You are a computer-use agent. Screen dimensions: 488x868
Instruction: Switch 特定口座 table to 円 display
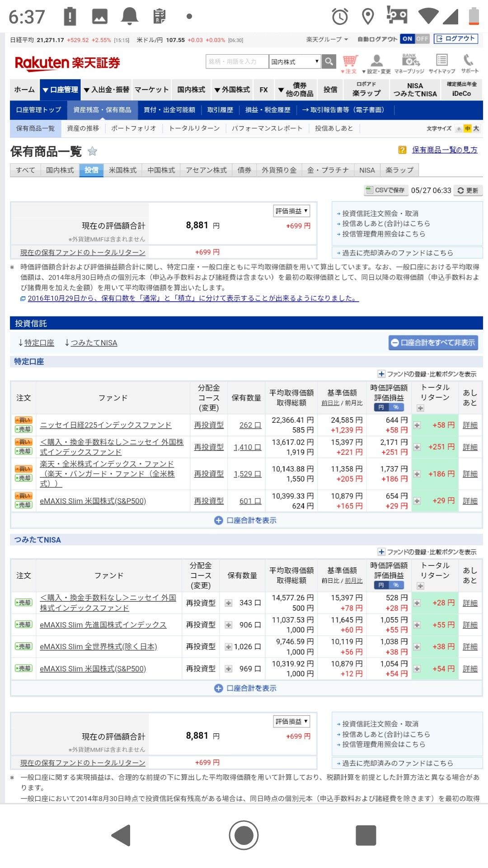[x=381, y=407]
